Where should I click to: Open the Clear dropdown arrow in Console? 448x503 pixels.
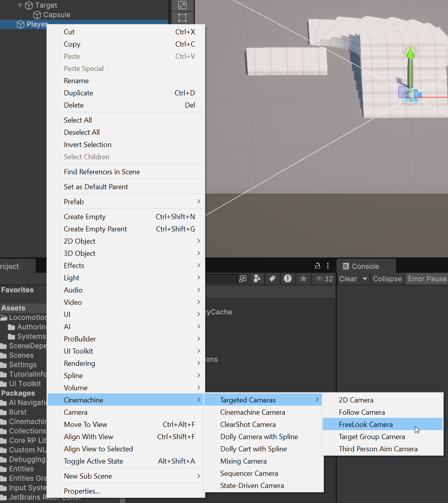click(364, 279)
